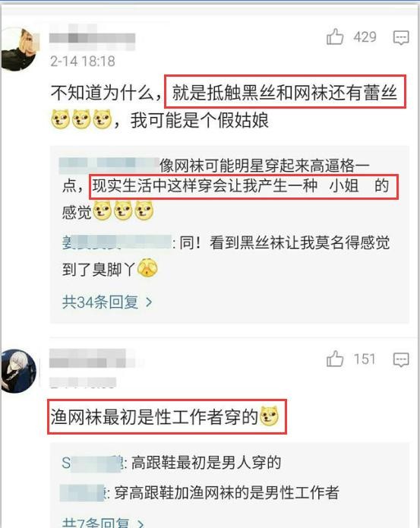420x528 pixels.
Task: Select the highlighted text 就是抵触黑丝和网袜还有蕾丝
Action: coord(285,92)
